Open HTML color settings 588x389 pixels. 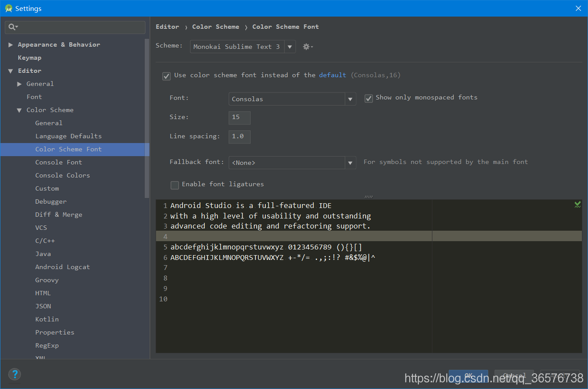(x=43, y=293)
